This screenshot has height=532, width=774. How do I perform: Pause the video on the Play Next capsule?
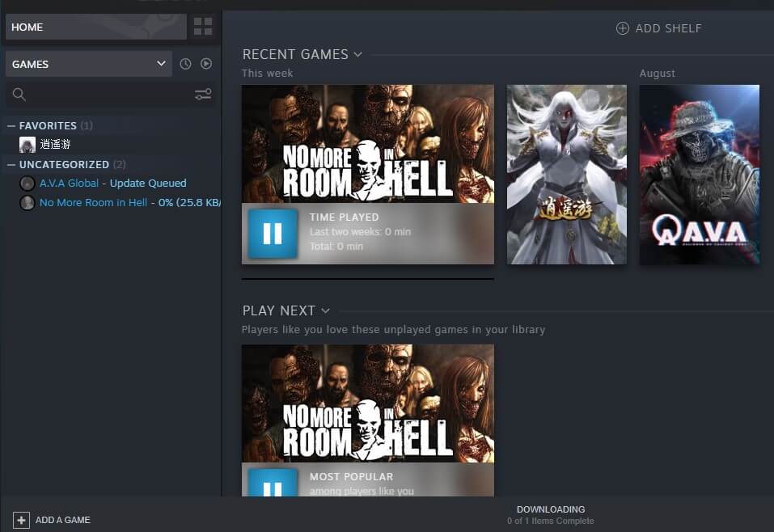(x=272, y=485)
